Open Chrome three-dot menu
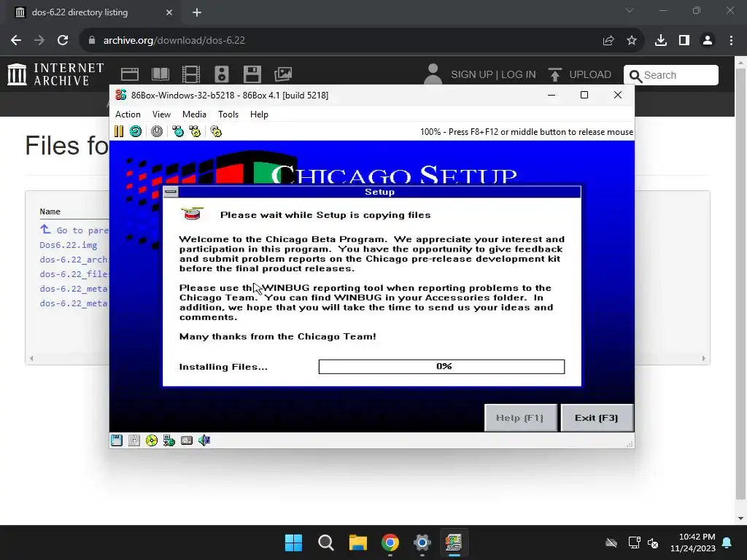The height and width of the screenshot is (560, 747). pos(731,41)
